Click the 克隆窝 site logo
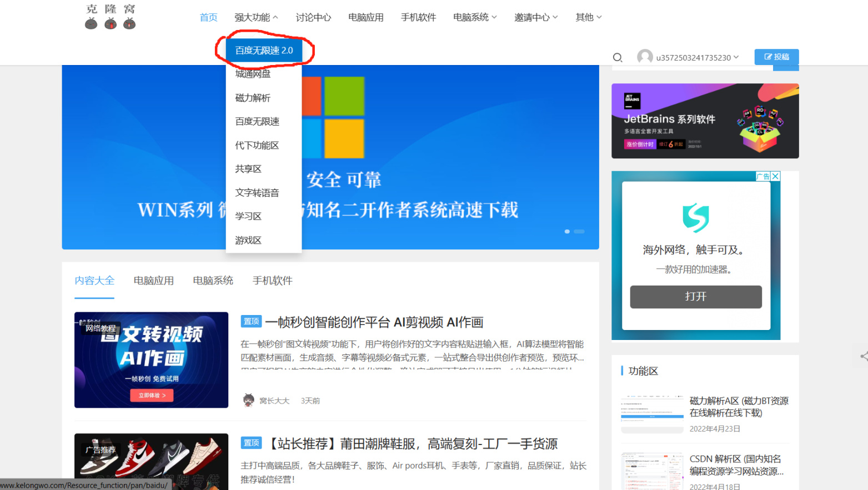 111,17
